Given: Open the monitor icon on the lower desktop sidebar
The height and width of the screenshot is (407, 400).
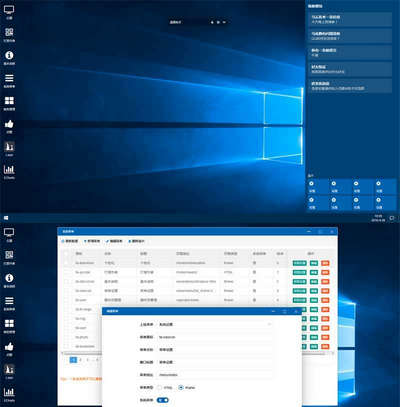Looking at the screenshot, I should pyautogui.click(x=9, y=232).
